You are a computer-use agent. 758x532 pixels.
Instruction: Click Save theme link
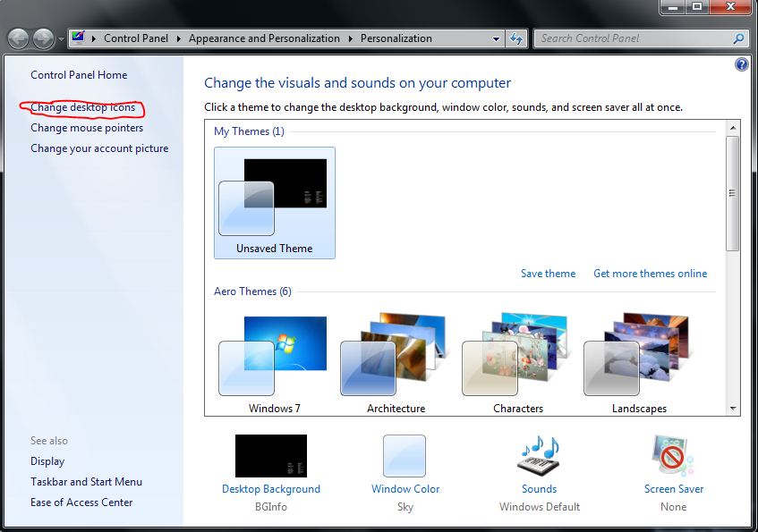pos(549,274)
